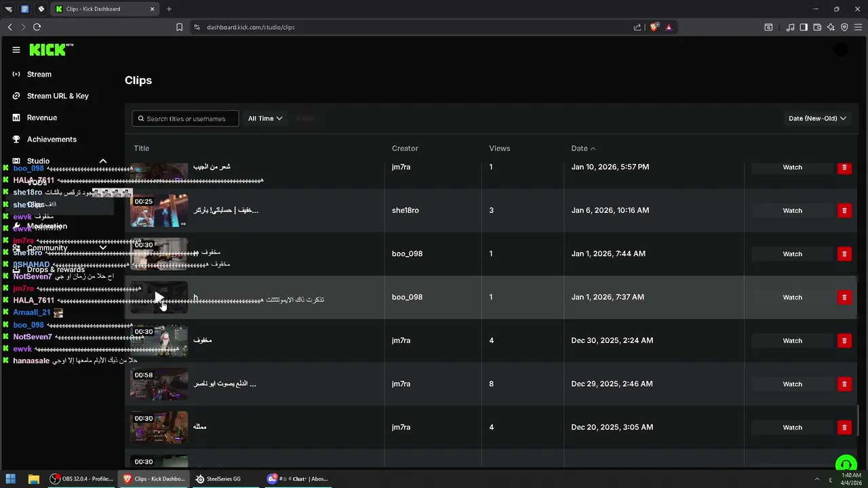Open the Brave Wallet icon
Screen dimensions: 868x488
coord(817,27)
